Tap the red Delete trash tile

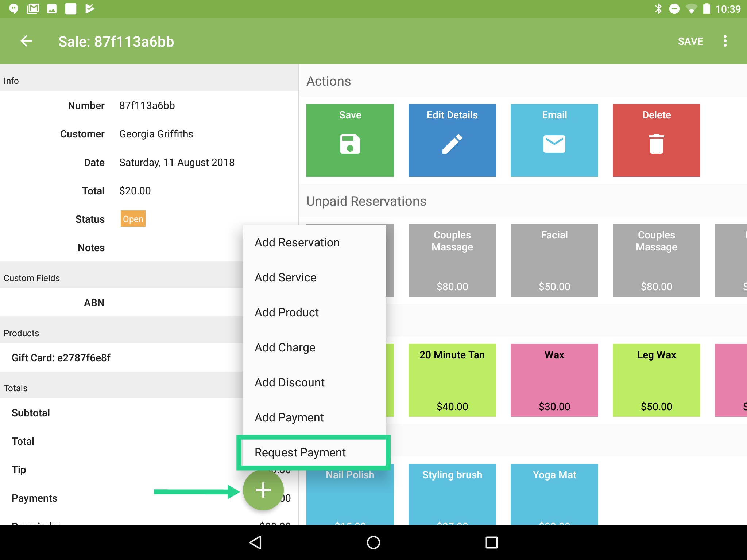click(656, 140)
